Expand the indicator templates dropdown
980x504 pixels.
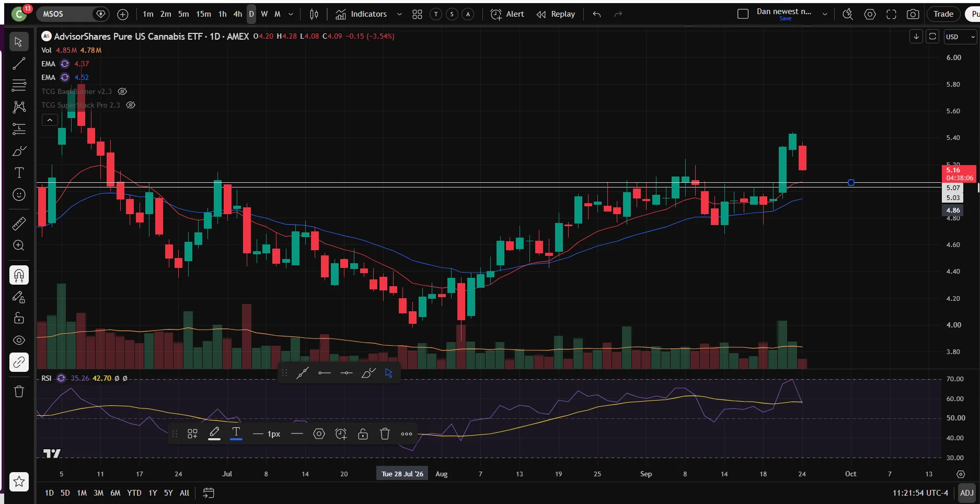point(399,14)
